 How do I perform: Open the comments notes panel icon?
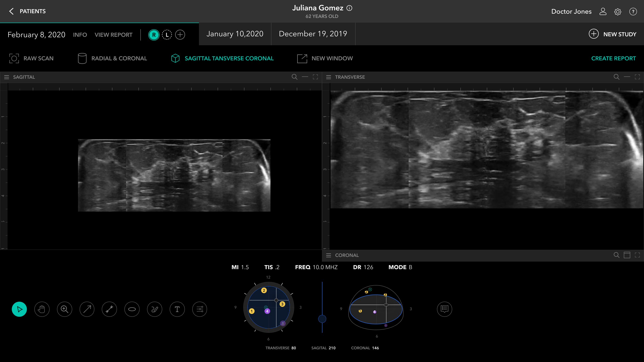444,309
